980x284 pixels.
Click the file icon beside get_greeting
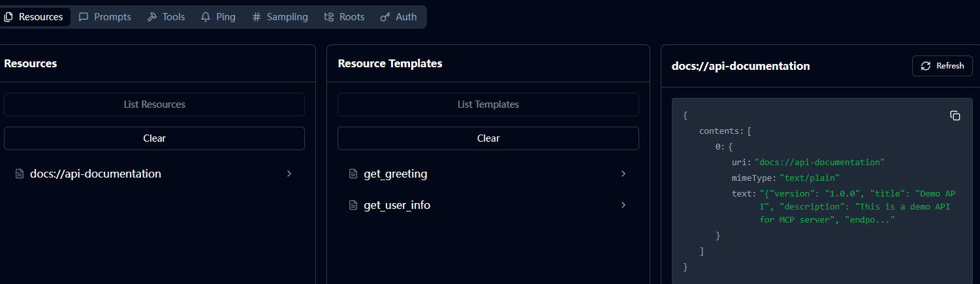coord(353,174)
